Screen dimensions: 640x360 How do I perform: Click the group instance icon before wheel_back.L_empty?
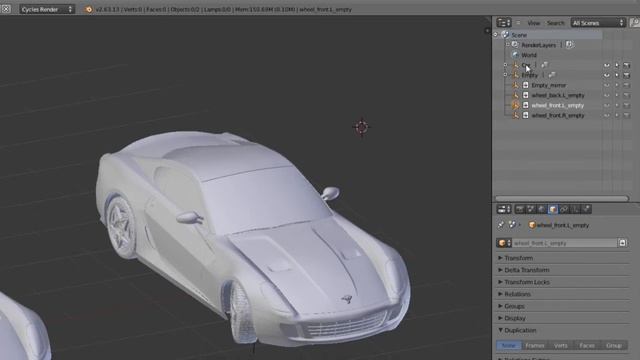(526, 95)
